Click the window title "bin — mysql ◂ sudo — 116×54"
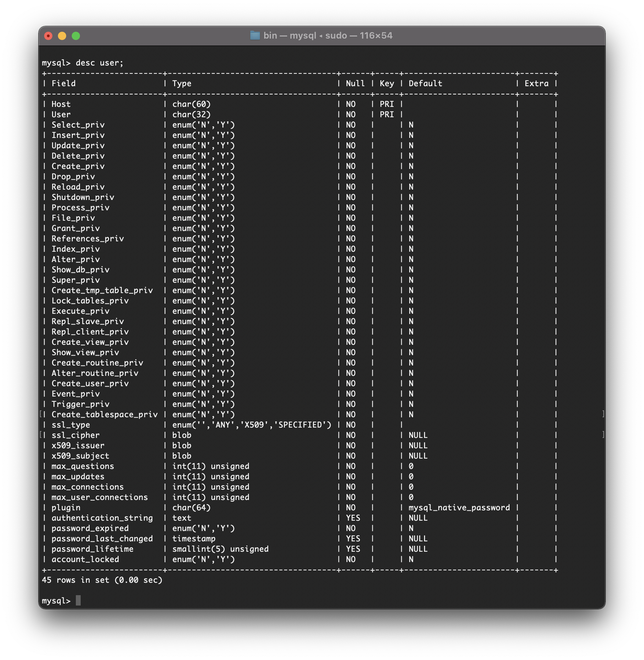Viewport: 644px width, 660px height. coord(328,36)
